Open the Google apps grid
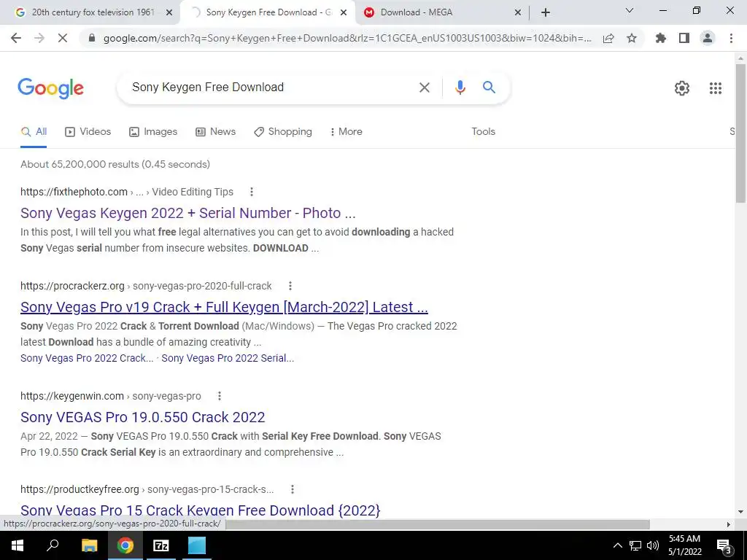Screen dimensions: 747x560 tap(715, 88)
